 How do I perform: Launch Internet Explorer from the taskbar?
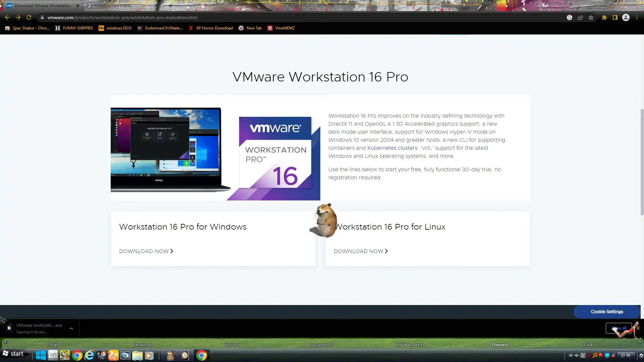coord(89,355)
